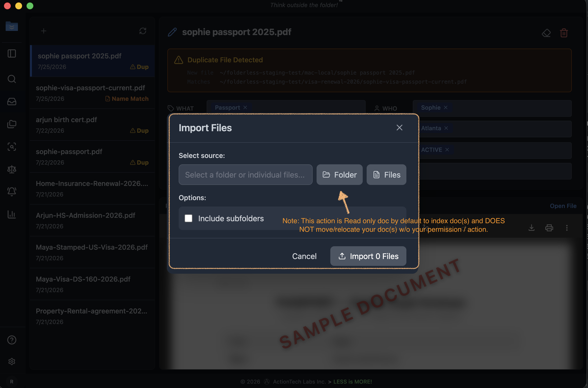Image resolution: width=588 pixels, height=388 pixels.
Task: Click the refresh list icon
Action: [x=143, y=31]
